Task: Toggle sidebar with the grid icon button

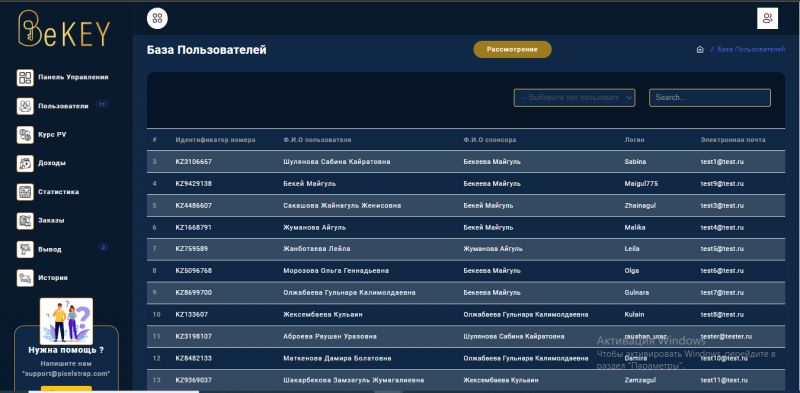Action: click(x=157, y=18)
